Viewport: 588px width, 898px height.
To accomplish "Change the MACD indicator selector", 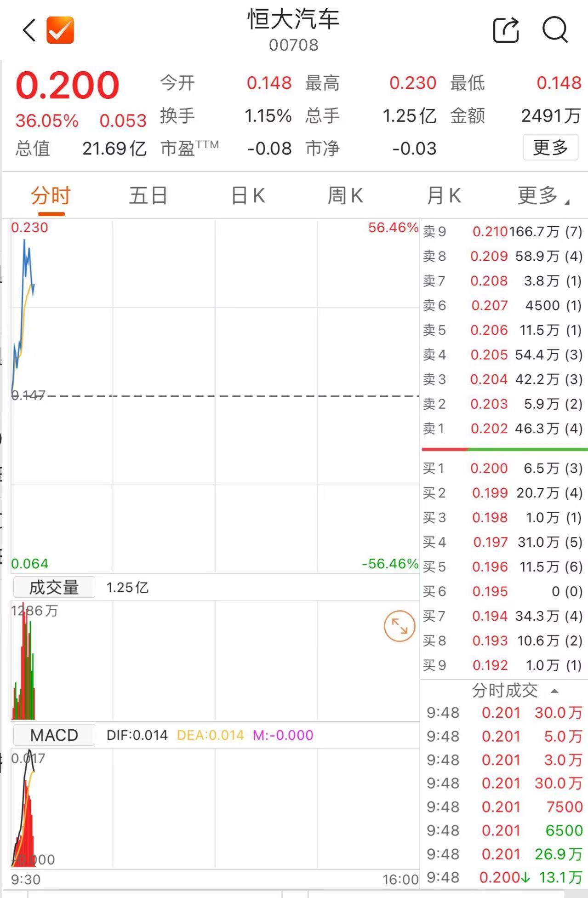I will (x=54, y=735).
